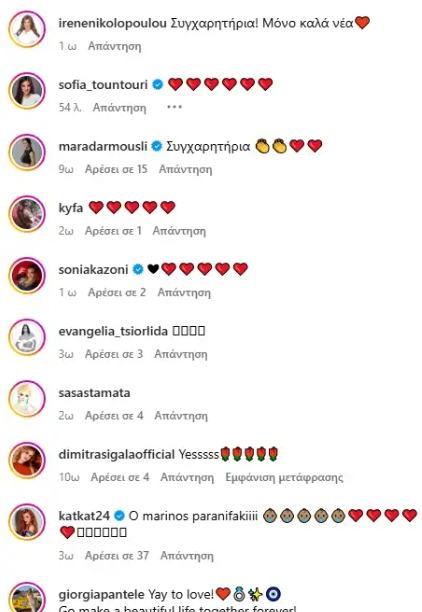Open sasastamata's profile avatar
Image resolution: width=422 pixels, height=612 pixels.
click(27, 399)
